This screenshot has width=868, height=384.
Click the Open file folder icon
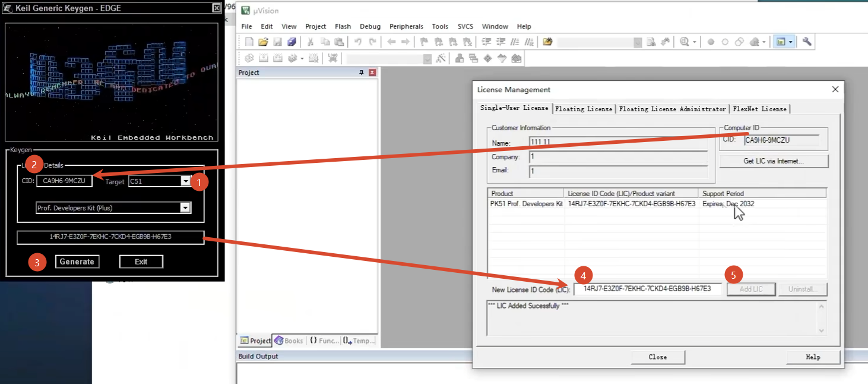(263, 42)
